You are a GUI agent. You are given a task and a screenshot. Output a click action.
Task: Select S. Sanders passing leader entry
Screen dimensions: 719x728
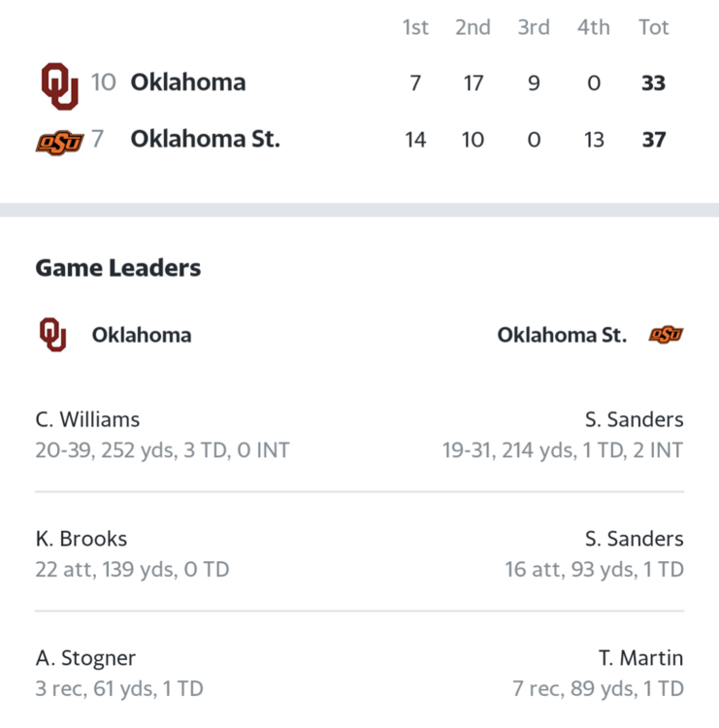click(563, 435)
